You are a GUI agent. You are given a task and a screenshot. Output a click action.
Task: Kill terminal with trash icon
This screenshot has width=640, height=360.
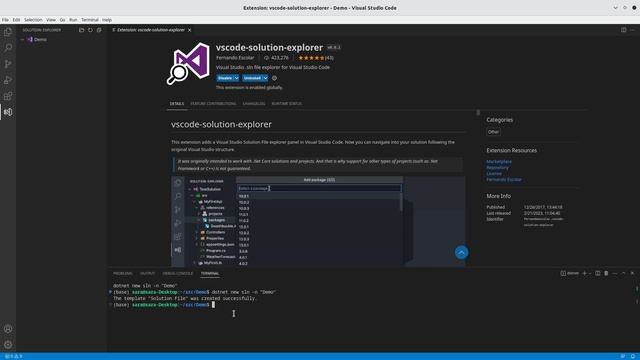(606, 273)
